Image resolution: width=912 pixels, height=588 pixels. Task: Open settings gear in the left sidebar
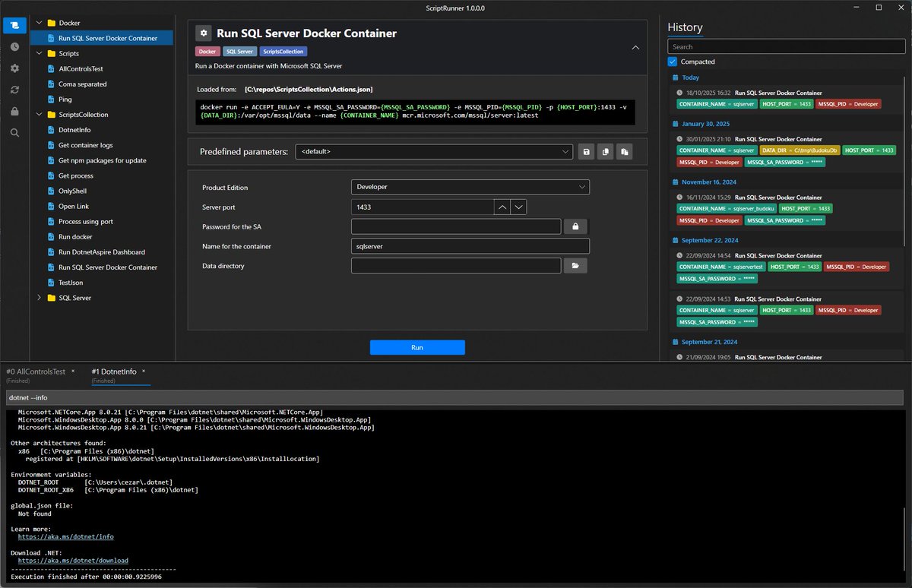tap(14, 68)
